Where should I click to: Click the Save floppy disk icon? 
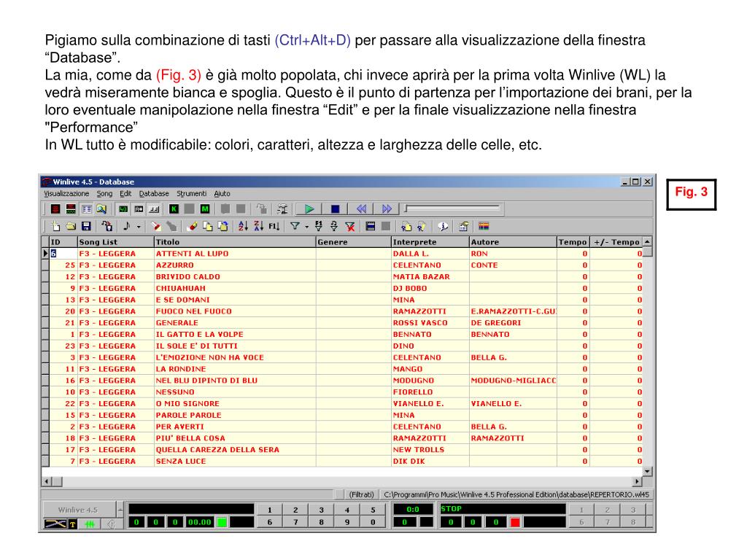pyautogui.click(x=86, y=227)
